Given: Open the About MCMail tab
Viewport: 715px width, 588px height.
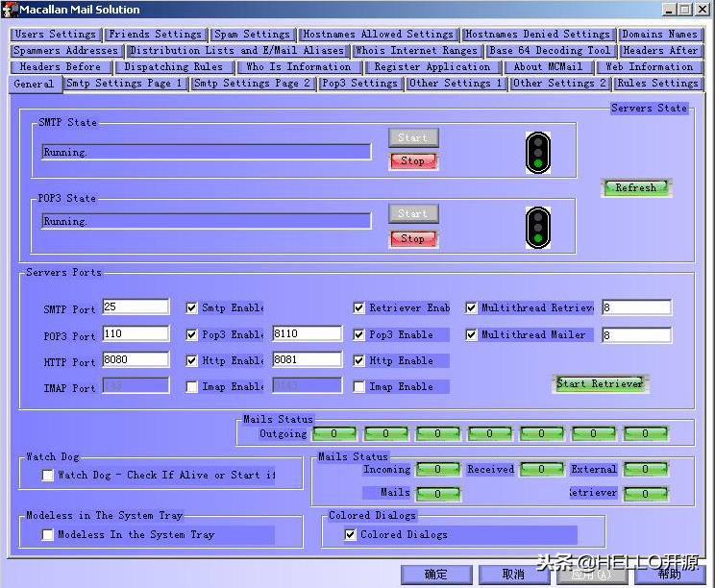Looking at the screenshot, I should click(x=548, y=67).
